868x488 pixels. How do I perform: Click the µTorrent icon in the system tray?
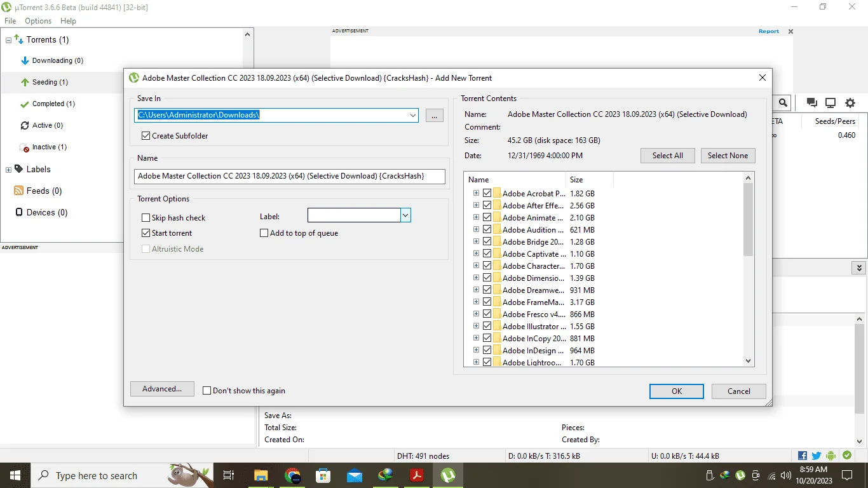pos(740,475)
